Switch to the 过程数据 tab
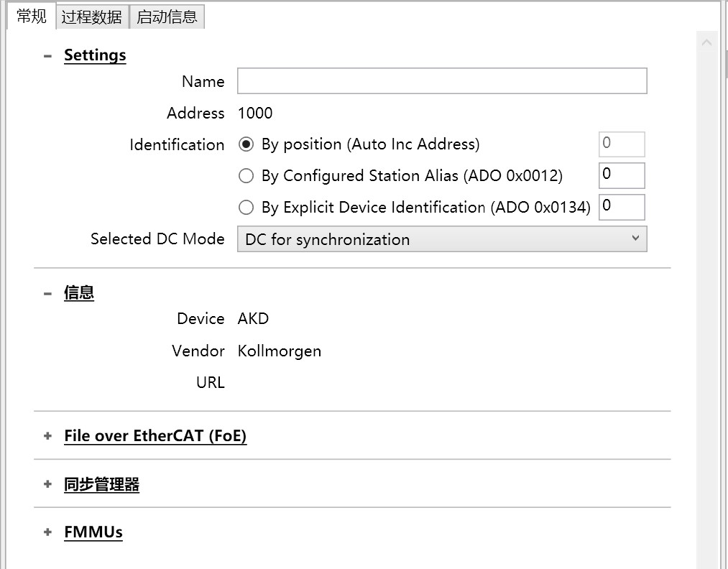 [92, 17]
